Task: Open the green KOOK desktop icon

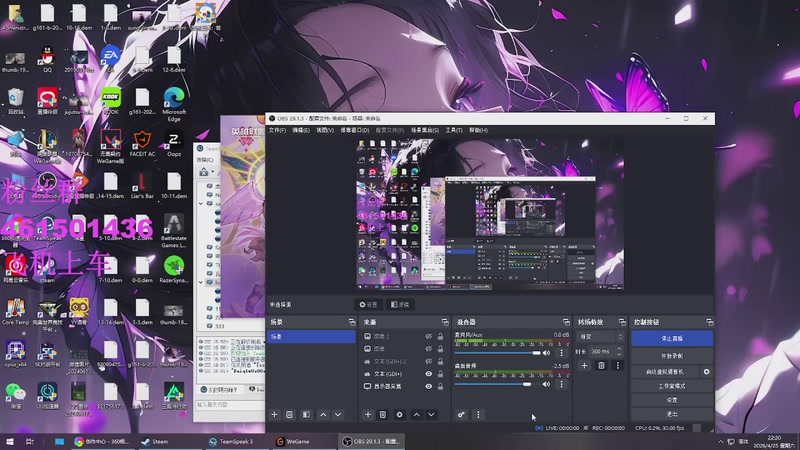Action: tap(110, 101)
